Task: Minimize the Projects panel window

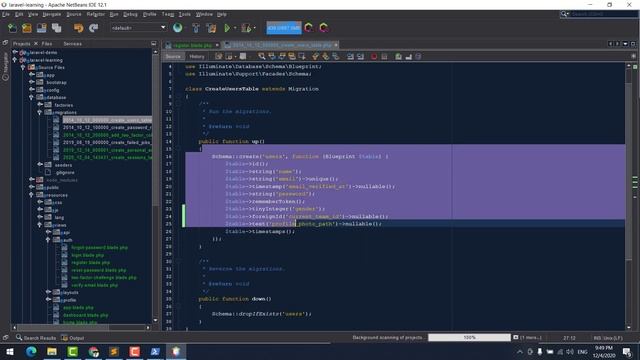Action: (153, 43)
